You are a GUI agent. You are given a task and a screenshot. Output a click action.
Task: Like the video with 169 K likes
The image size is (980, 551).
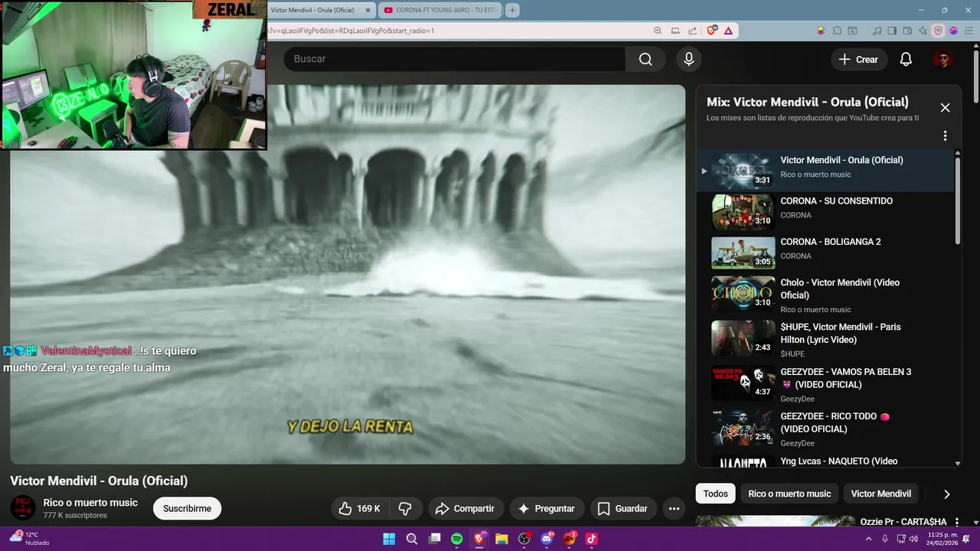click(359, 508)
